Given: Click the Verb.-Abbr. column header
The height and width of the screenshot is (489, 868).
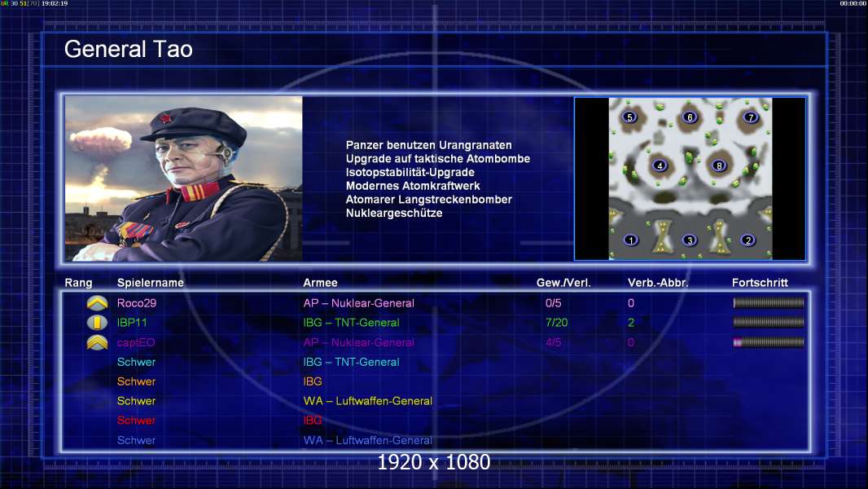Looking at the screenshot, I should (x=658, y=283).
